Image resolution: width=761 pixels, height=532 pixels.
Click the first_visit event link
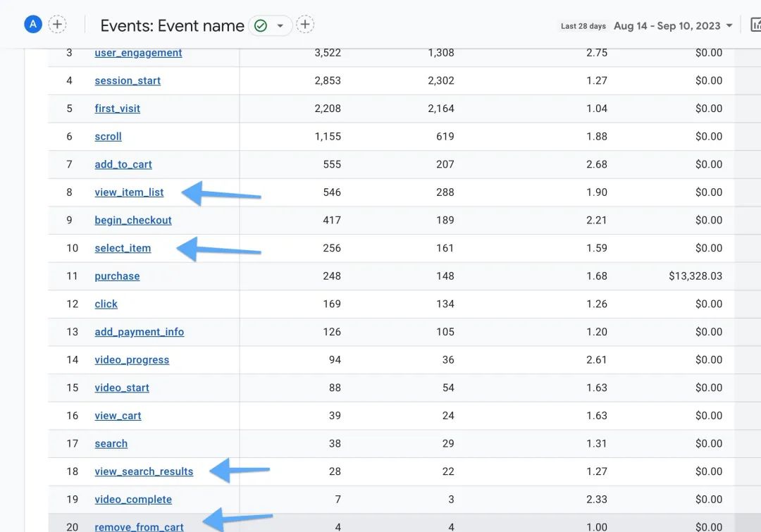(118, 109)
